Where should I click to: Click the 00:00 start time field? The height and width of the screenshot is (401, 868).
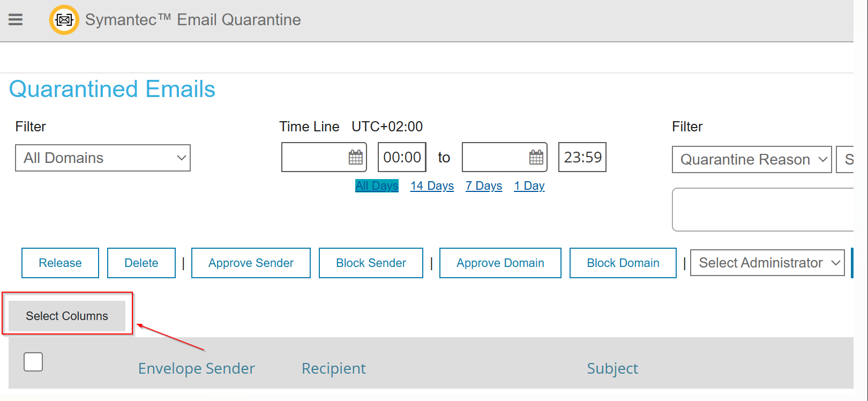(x=402, y=157)
